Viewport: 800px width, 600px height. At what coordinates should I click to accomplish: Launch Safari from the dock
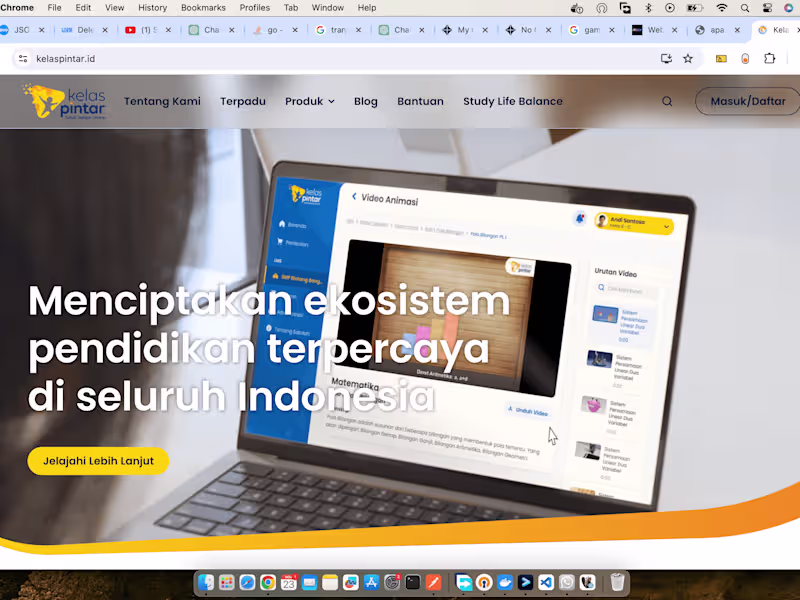(x=247, y=583)
